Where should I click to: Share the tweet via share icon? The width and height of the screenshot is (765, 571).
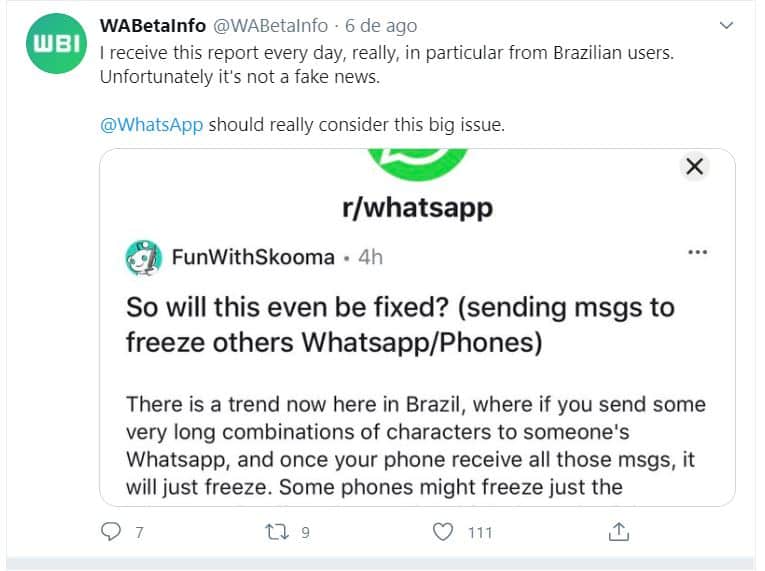click(620, 531)
